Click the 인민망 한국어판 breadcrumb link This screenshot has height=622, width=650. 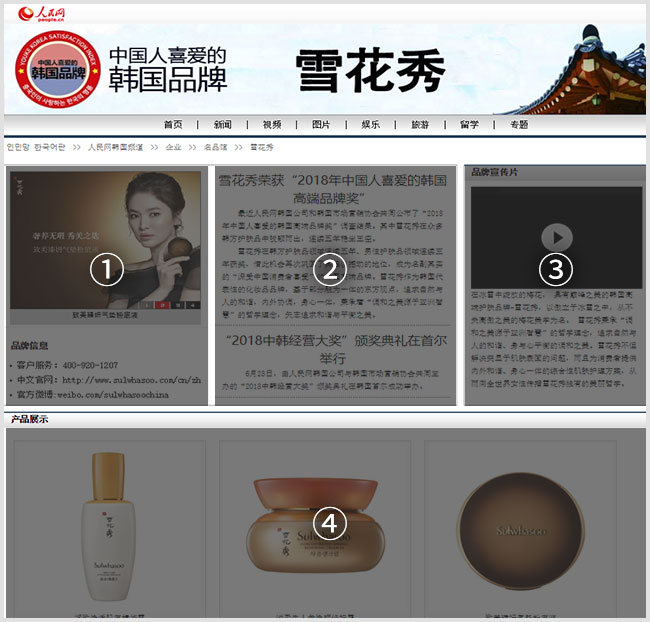click(36, 147)
